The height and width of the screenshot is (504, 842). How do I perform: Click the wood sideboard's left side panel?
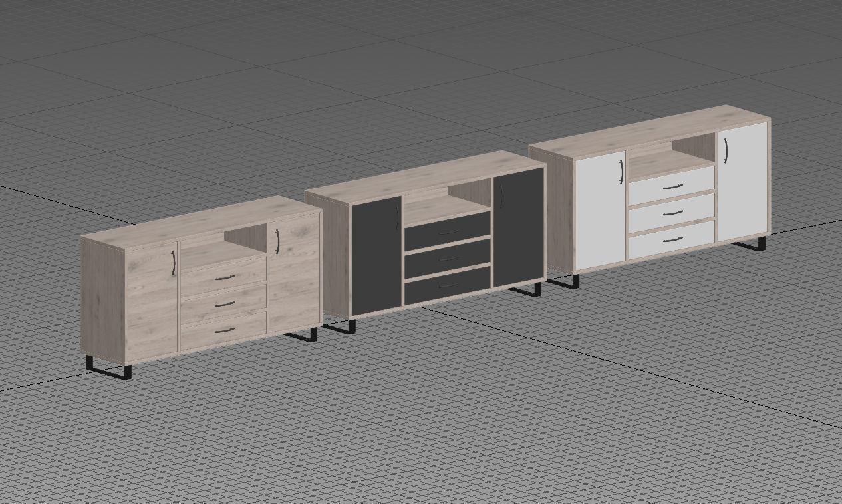point(103,301)
